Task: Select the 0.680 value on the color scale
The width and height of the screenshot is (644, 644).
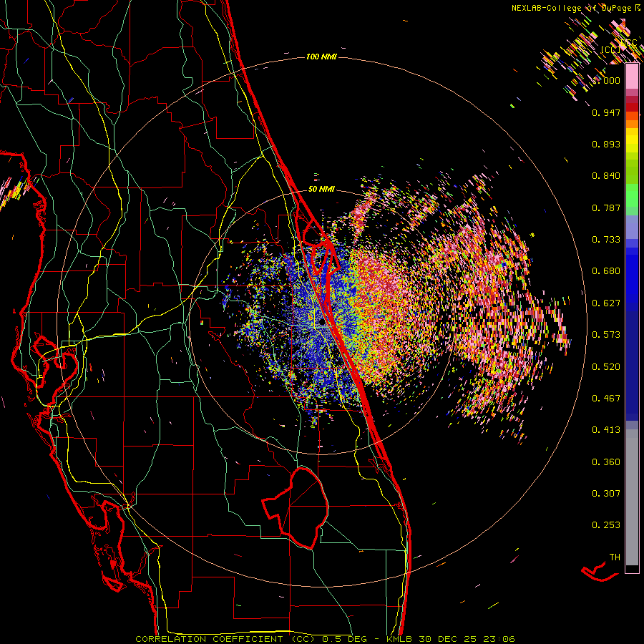Action: coord(606,271)
